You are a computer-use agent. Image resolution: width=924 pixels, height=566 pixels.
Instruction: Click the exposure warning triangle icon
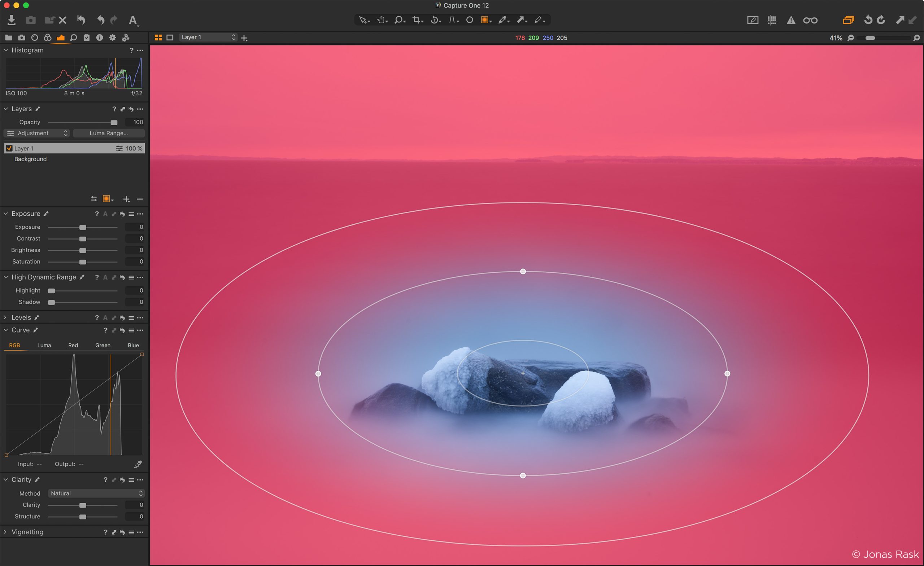(791, 20)
